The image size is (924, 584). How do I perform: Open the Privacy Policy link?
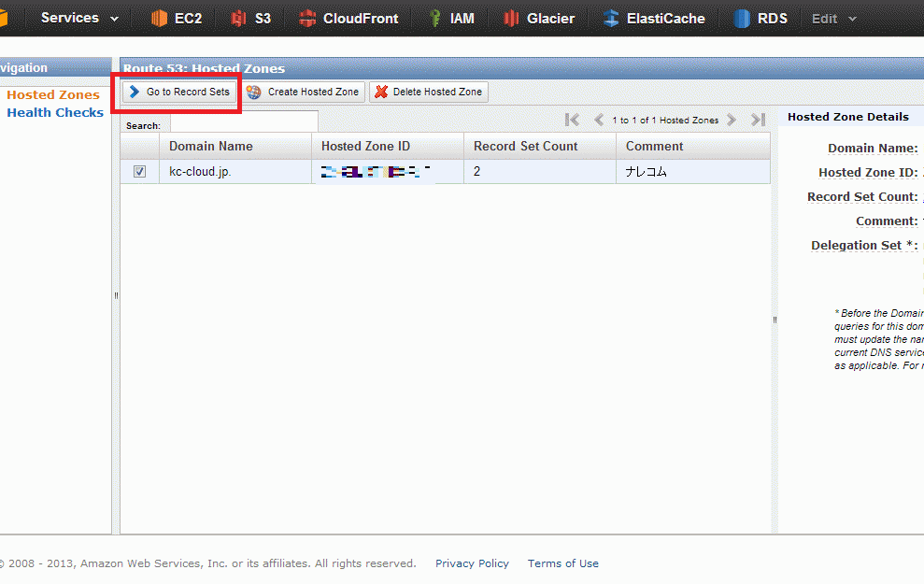pyautogui.click(x=472, y=563)
